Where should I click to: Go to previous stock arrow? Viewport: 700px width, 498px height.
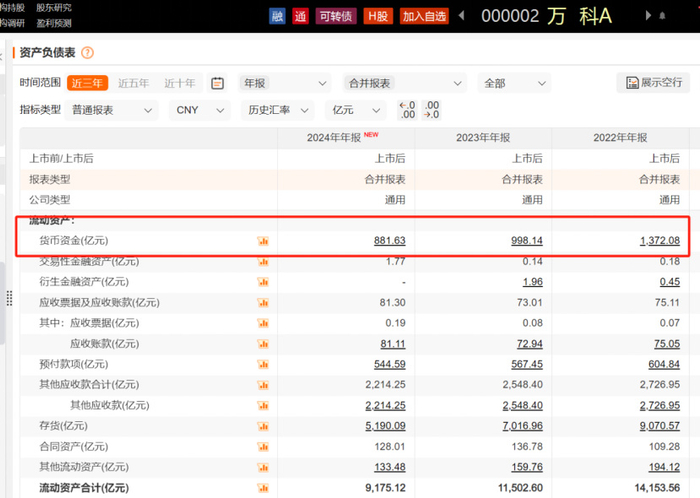(x=462, y=16)
